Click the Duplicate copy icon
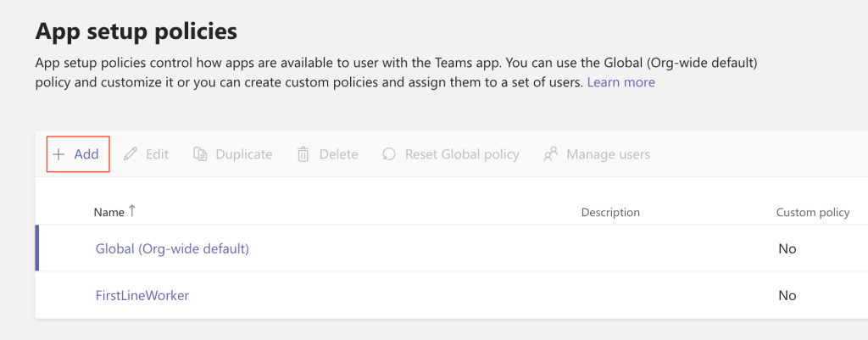 pyautogui.click(x=200, y=154)
